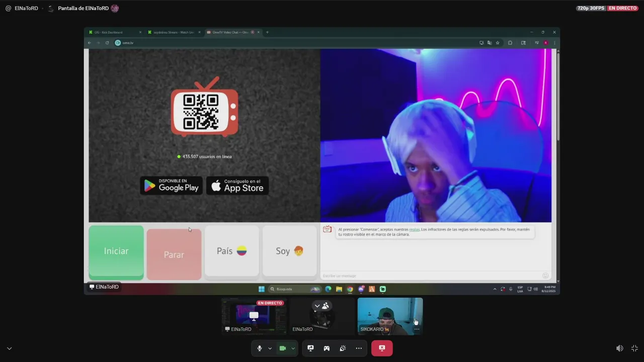Image resolution: width=644 pixels, height=362 pixels.
Task: Click Google Play download badge
Action: [172, 186]
